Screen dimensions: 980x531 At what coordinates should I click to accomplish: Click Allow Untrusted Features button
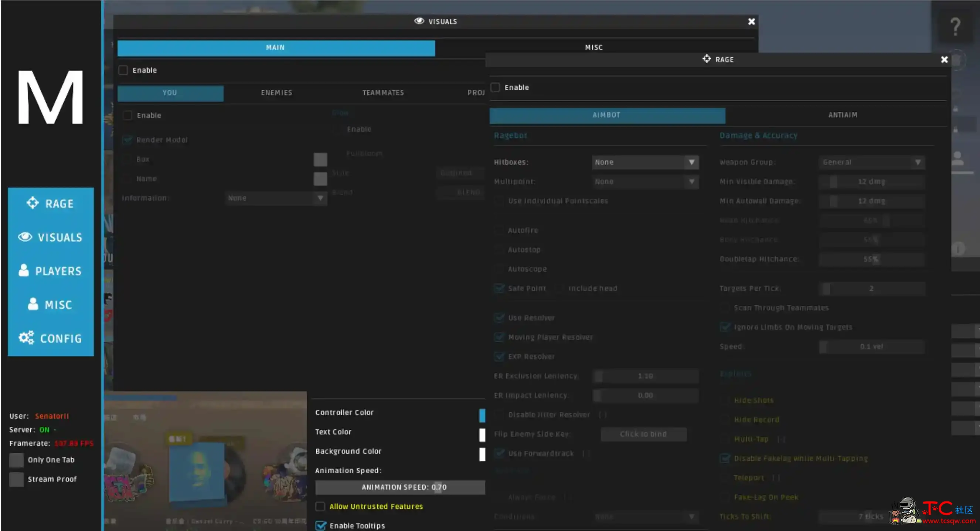tap(321, 506)
